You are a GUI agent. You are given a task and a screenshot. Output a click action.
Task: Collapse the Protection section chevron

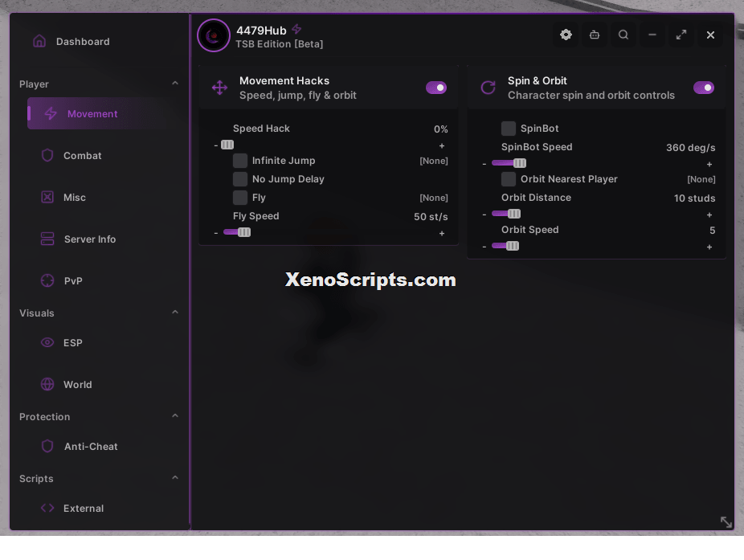(175, 415)
